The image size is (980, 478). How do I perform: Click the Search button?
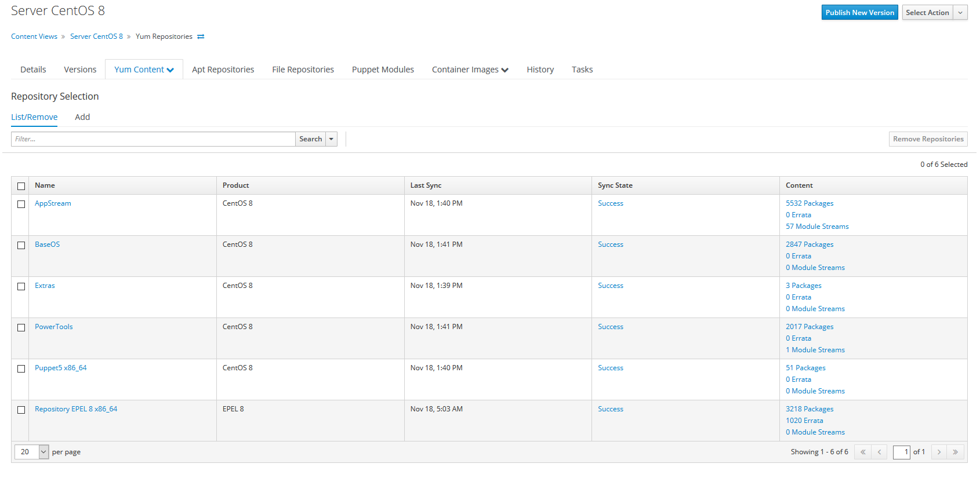tap(311, 139)
